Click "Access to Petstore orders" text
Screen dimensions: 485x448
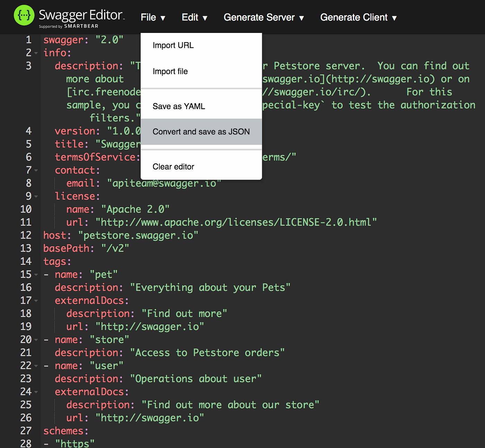pos(208,353)
